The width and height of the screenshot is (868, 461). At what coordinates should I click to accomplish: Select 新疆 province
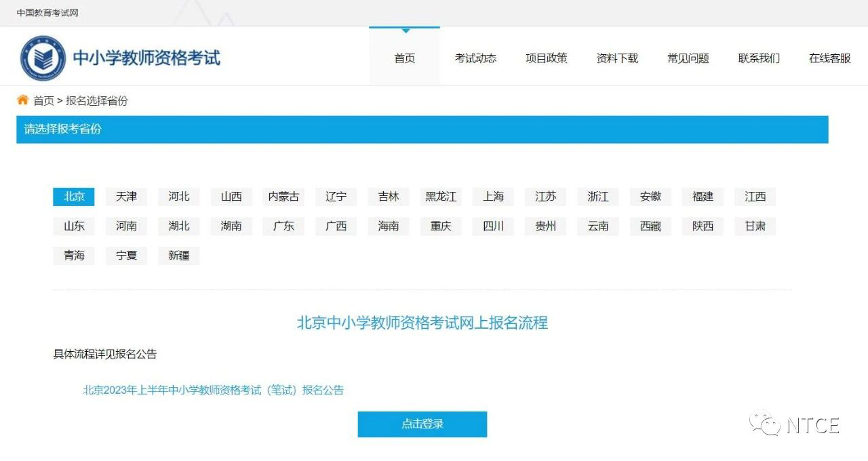(178, 255)
